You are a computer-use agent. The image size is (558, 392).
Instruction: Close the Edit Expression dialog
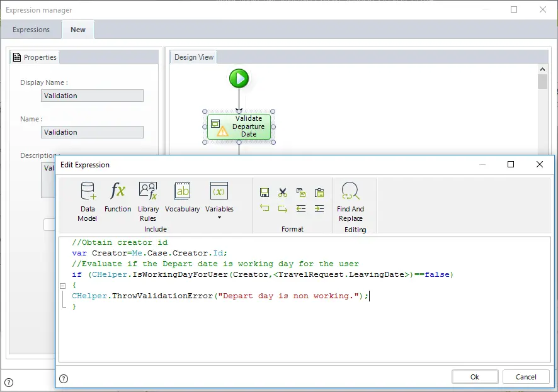point(540,164)
